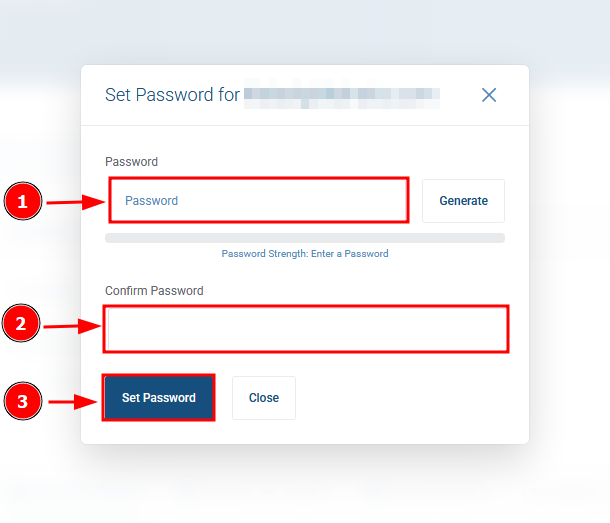Click the red circle marker numbered 1
Screen dimensions: 610x523
[x=23, y=201]
